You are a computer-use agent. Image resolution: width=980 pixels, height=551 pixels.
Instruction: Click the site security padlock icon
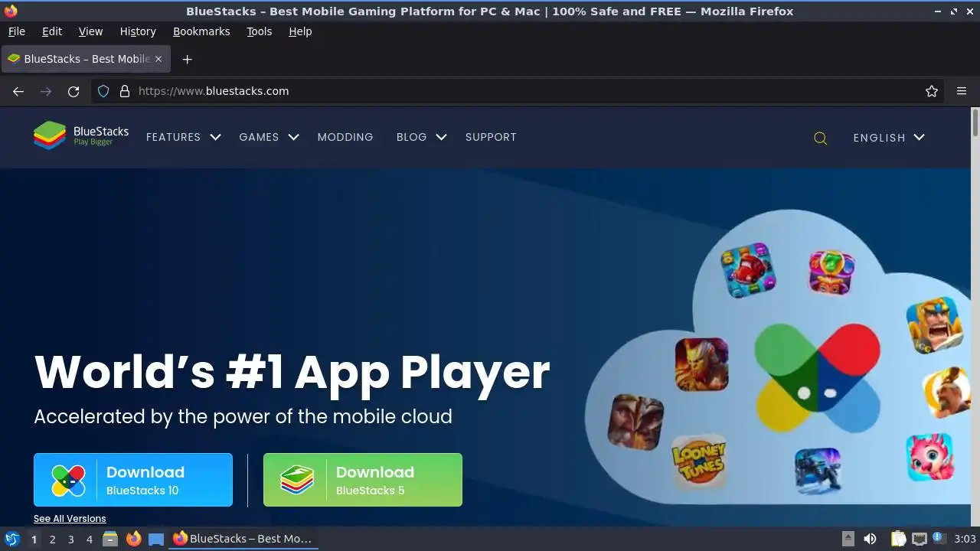[x=125, y=91]
